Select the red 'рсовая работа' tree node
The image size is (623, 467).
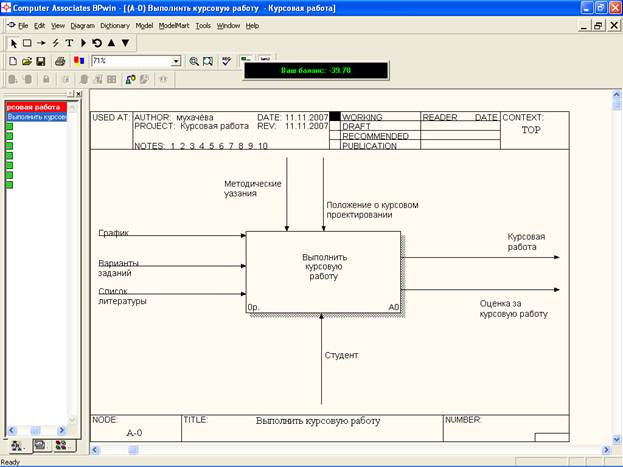(x=36, y=107)
